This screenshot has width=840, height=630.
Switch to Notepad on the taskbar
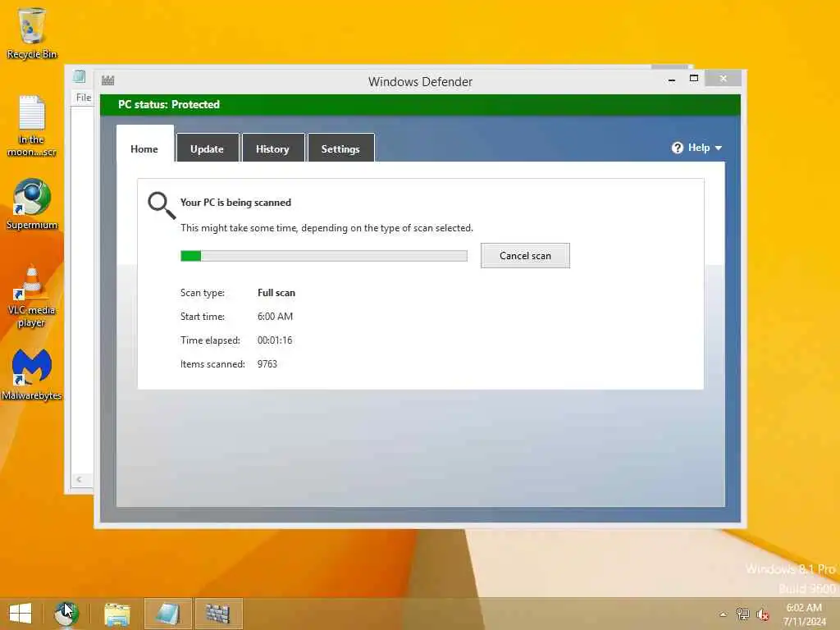[167, 614]
